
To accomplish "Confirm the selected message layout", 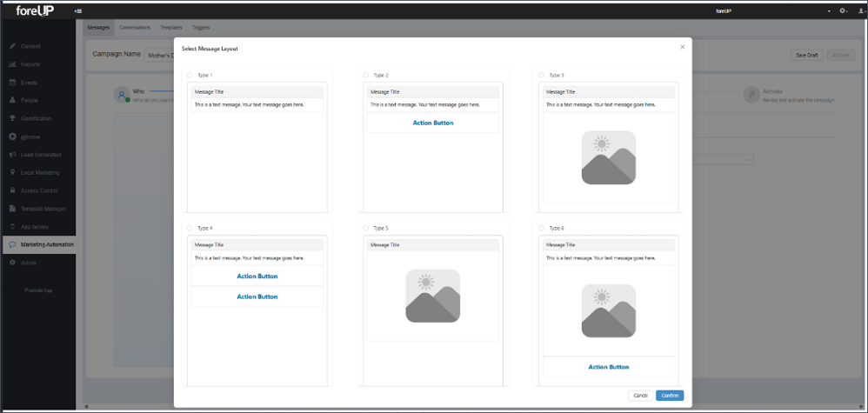I will pyautogui.click(x=670, y=396).
